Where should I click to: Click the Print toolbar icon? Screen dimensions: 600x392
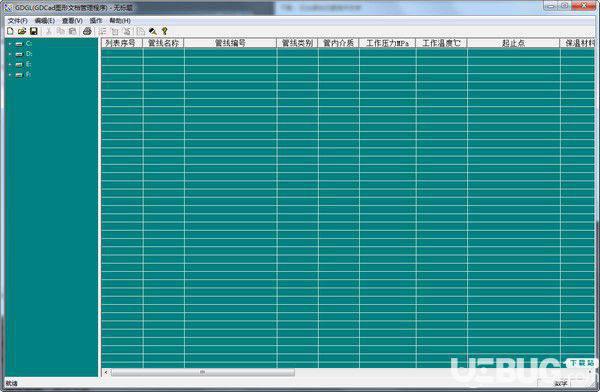88,31
